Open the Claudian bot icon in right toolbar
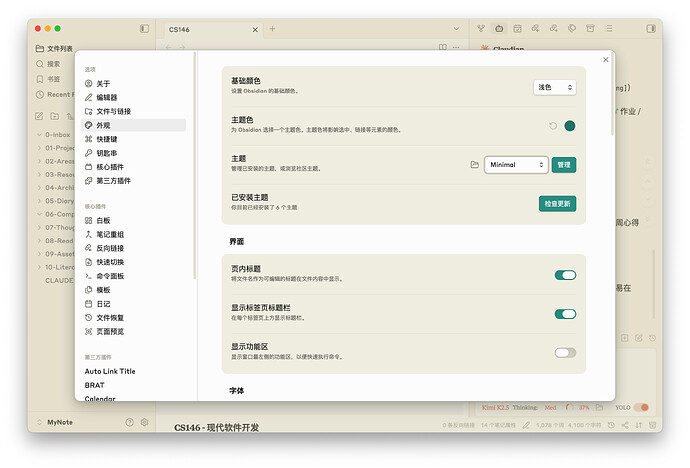690x468 pixels. (499, 29)
